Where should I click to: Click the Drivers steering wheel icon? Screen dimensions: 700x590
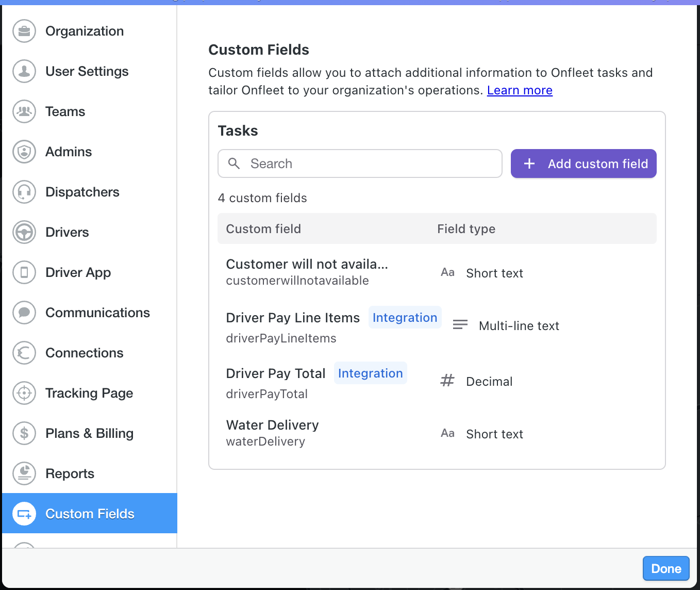(x=24, y=232)
